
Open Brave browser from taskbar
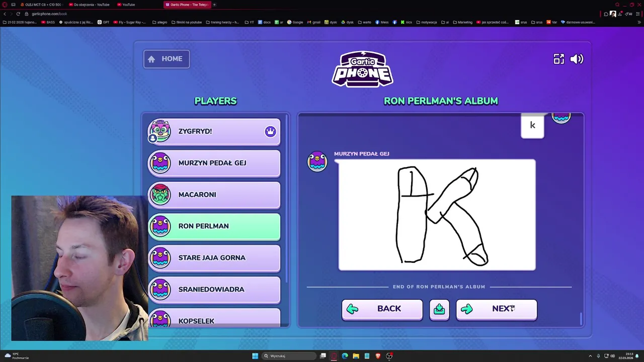(x=378, y=356)
